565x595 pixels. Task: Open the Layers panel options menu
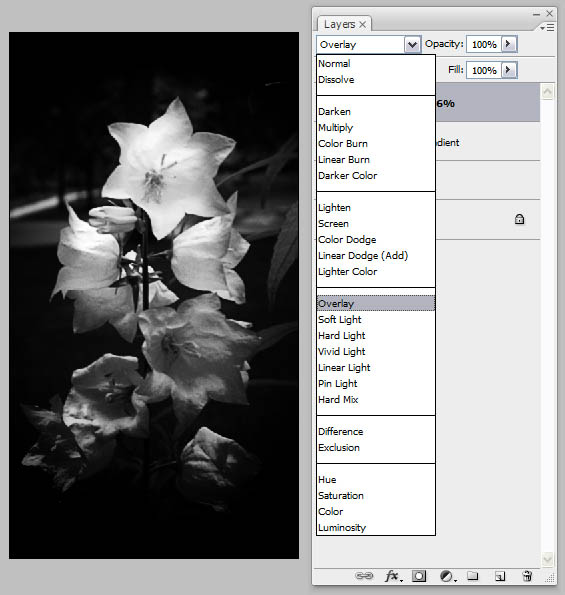[547, 28]
